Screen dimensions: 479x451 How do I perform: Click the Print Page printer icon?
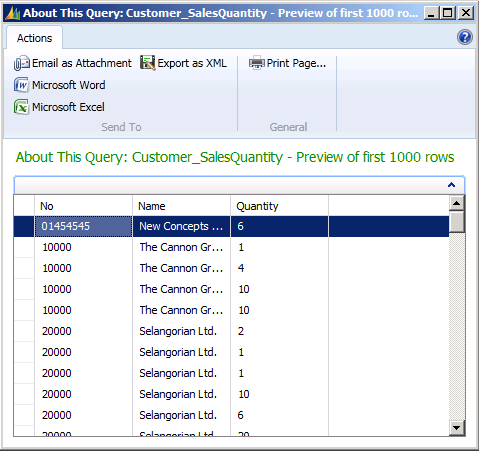click(257, 63)
